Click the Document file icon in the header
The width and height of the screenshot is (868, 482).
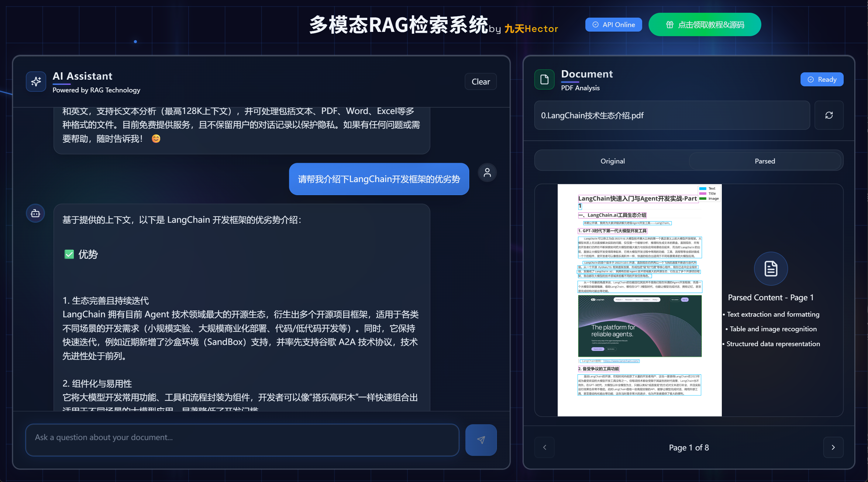tap(544, 80)
